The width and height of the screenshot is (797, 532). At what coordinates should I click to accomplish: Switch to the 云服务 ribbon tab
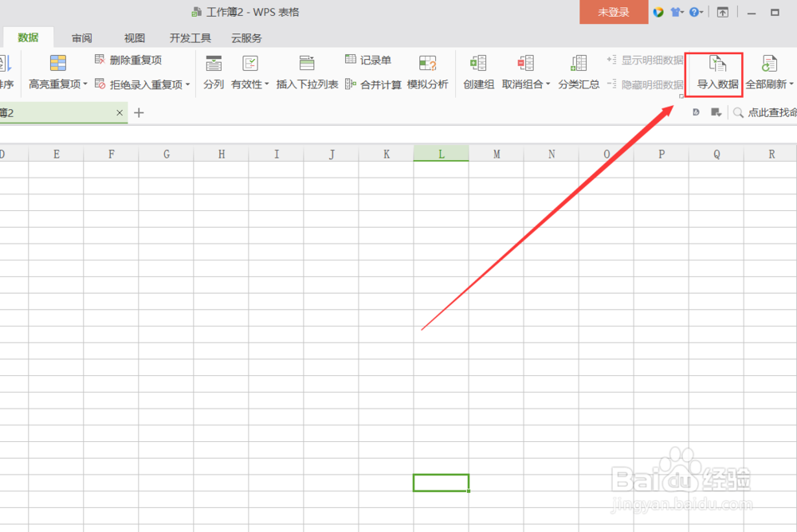[x=246, y=38]
